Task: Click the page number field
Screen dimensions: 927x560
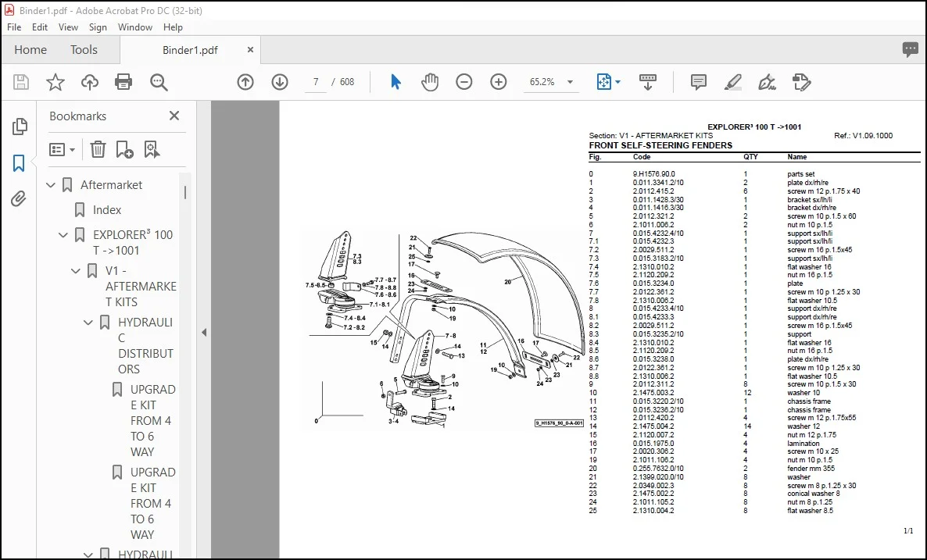Action: pyautogui.click(x=316, y=82)
